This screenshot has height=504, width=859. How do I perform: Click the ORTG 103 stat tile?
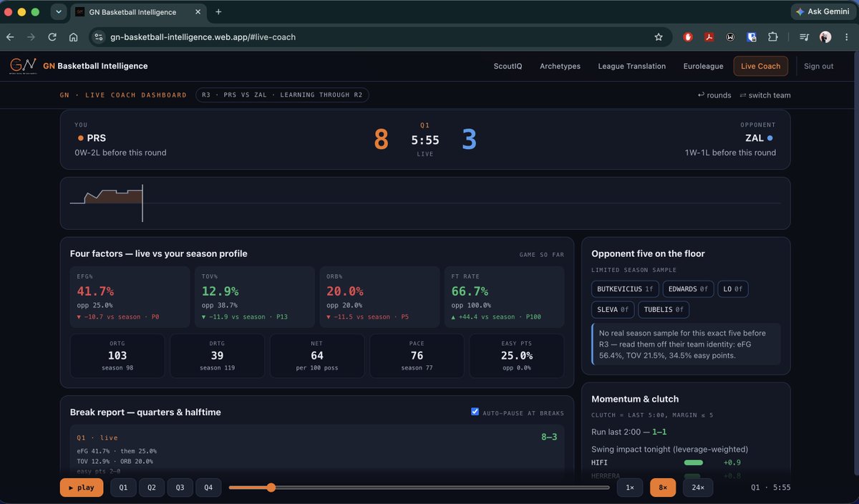click(117, 356)
